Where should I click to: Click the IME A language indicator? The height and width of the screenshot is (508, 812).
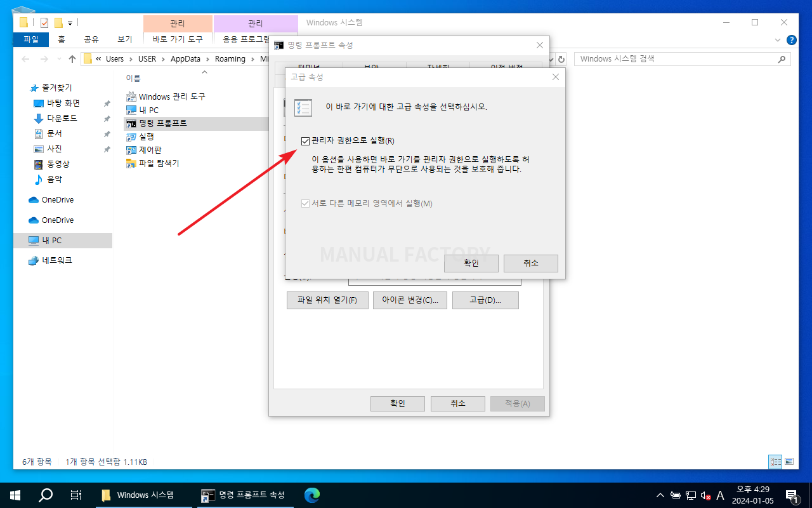coord(720,495)
